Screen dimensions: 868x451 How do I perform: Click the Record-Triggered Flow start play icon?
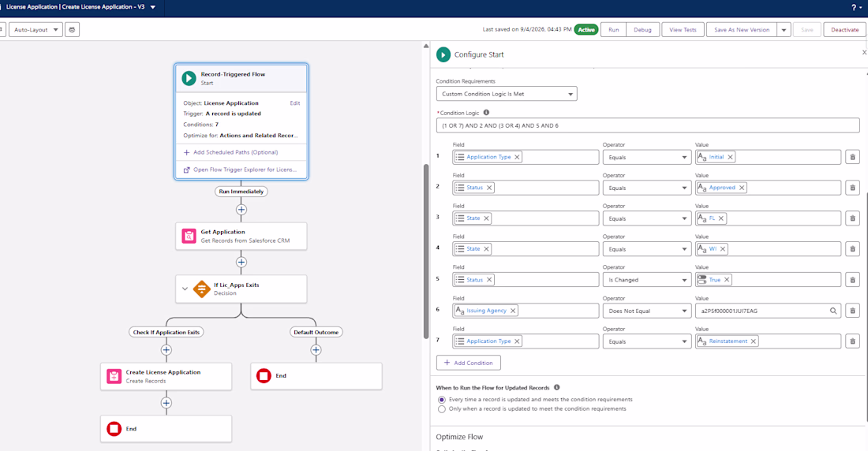click(189, 78)
